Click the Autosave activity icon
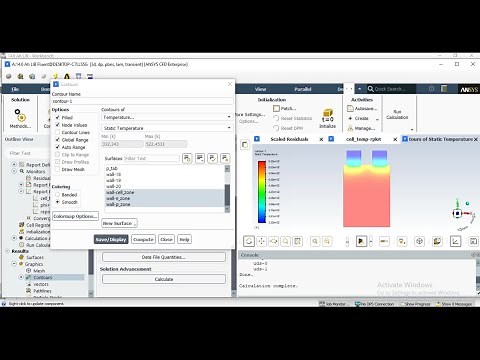480x360 pixels. [350, 109]
